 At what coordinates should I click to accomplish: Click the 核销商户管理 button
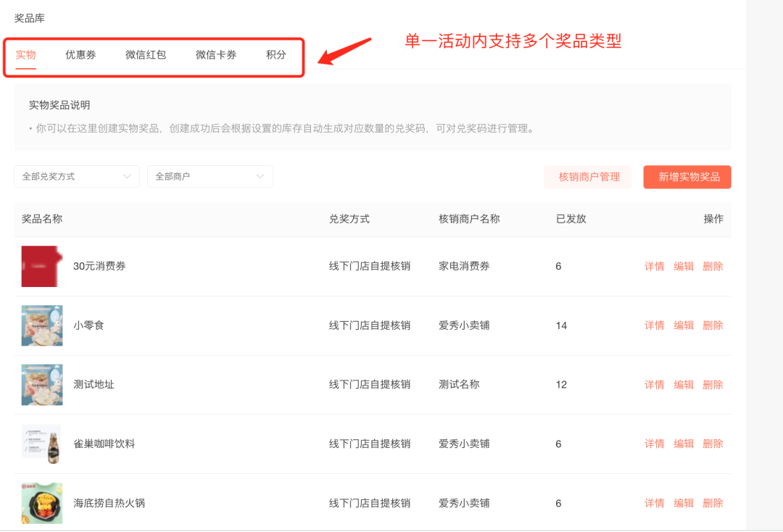click(x=587, y=176)
